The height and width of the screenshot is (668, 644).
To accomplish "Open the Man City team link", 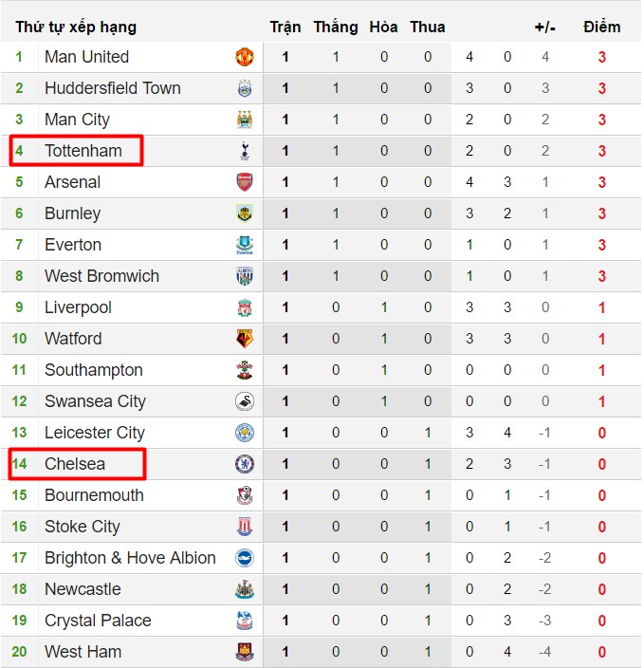I will click(x=77, y=120).
